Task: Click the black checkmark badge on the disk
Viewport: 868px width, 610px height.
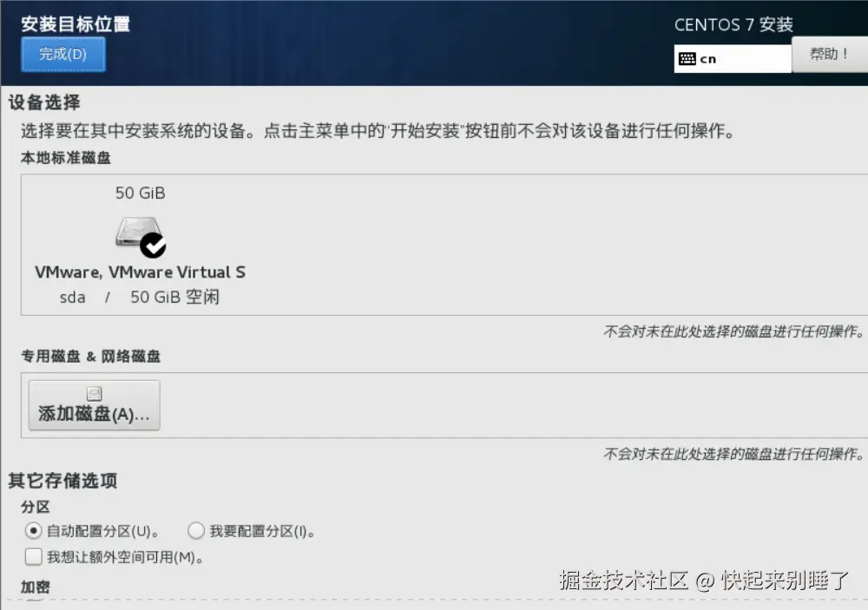Action: click(153, 246)
